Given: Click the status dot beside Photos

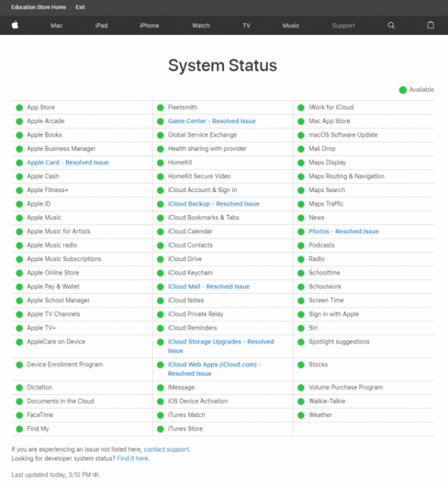Looking at the screenshot, I should [301, 232].
